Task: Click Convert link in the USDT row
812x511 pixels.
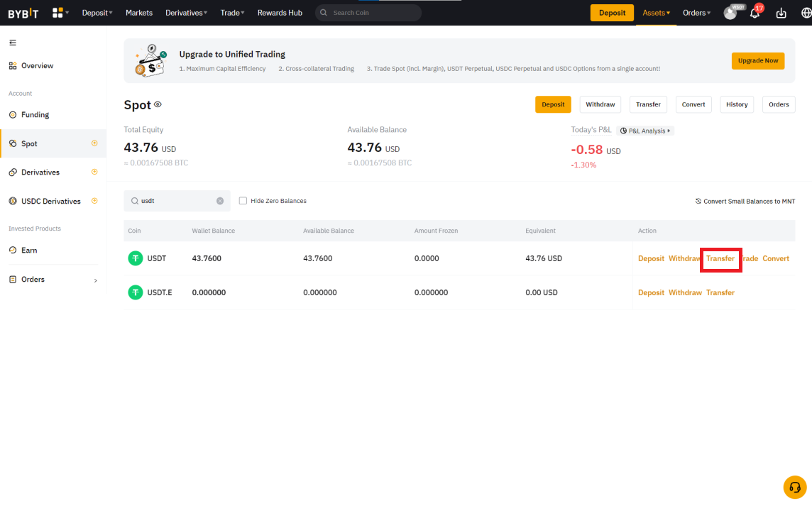Action: (x=776, y=258)
